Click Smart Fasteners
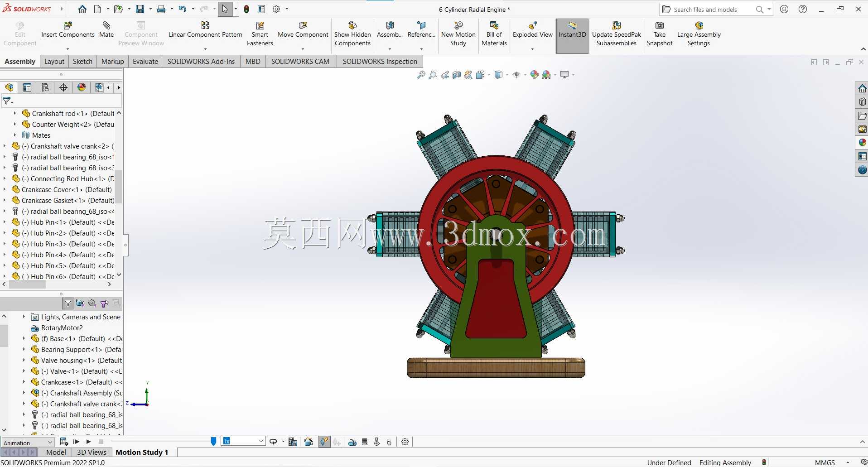This screenshot has width=868, height=467. tap(260, 34)
